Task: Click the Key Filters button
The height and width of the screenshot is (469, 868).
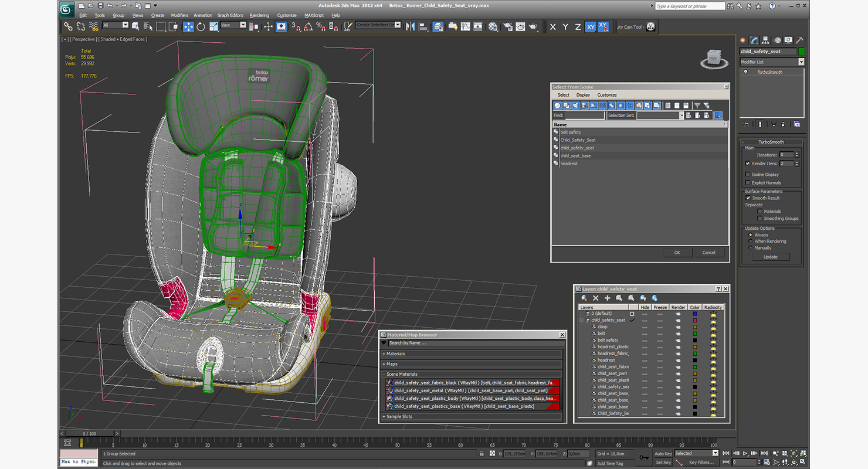Action: [x=701, y=463]
